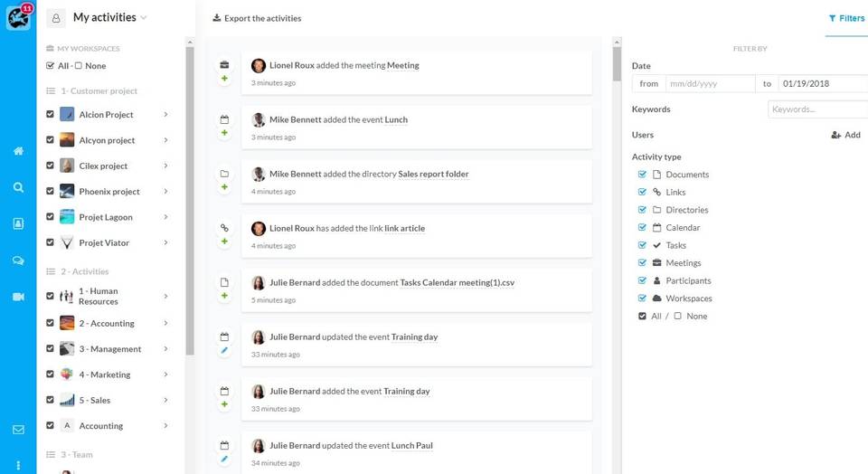The width and height of the screenshot is (868, 474).
Task: Expand the 4 - Marketing workspace arrow
Action: tap(165, 374)
